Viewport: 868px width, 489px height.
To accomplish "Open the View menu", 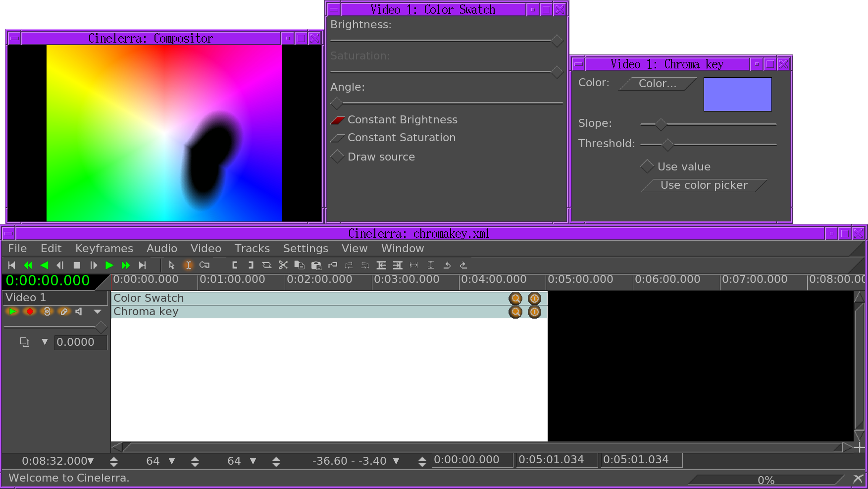I will coord(355,248).
